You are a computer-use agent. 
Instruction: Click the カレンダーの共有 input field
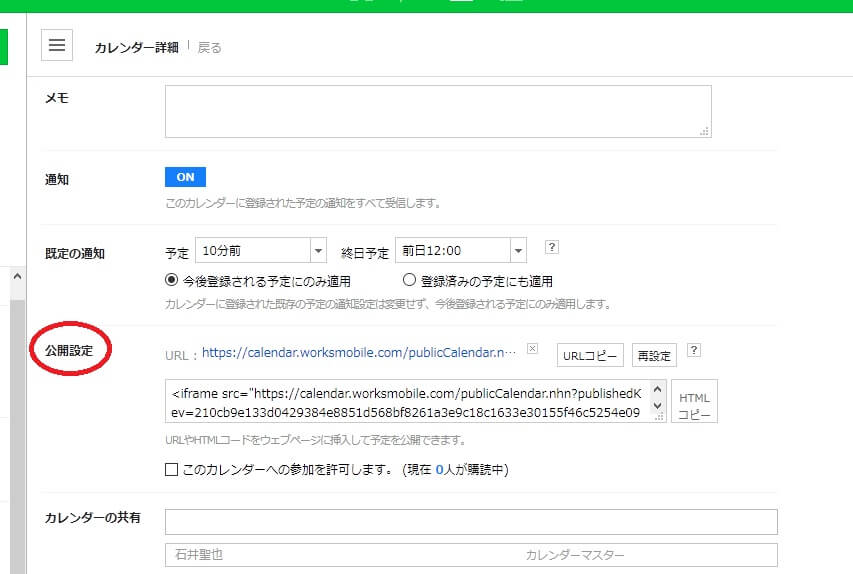470,522
